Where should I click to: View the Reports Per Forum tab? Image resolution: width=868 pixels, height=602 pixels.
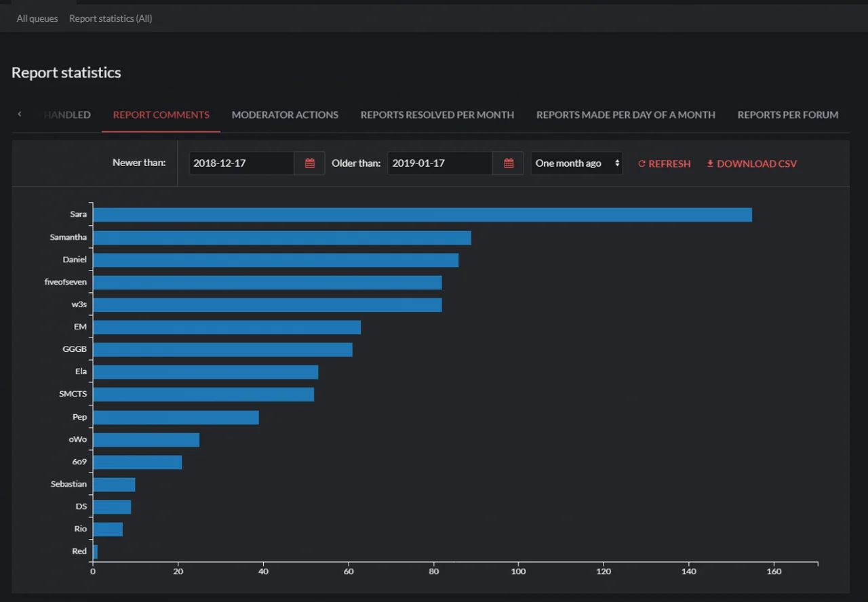click(x=787, y=115)
